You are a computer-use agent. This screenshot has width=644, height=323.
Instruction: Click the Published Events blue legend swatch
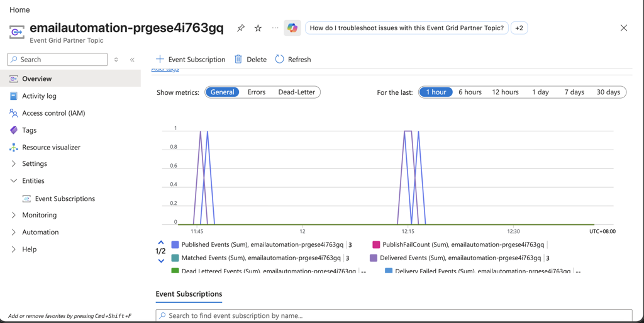(x=175, y=244)
